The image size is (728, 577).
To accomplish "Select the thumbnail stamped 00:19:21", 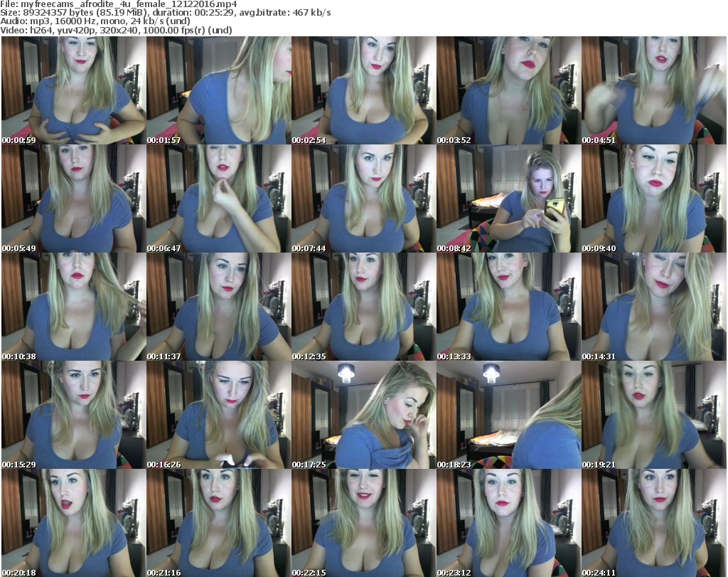I will tap(654, 415).
